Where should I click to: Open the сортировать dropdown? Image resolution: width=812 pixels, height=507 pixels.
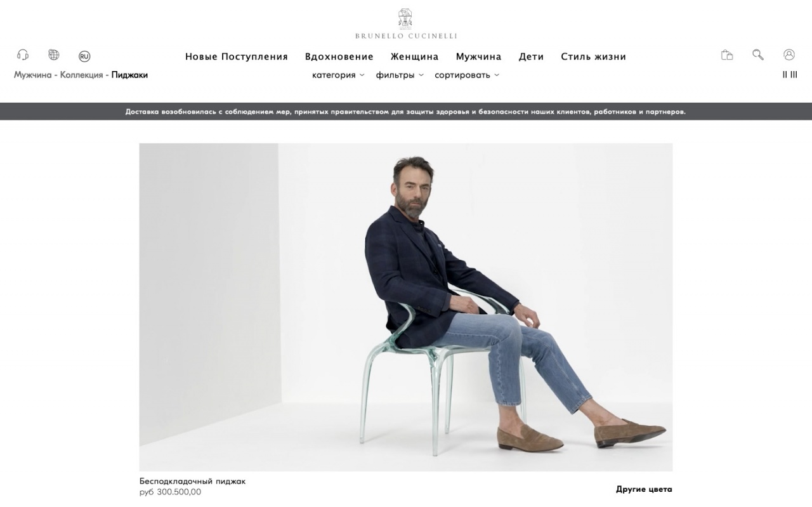coord(467,75)
